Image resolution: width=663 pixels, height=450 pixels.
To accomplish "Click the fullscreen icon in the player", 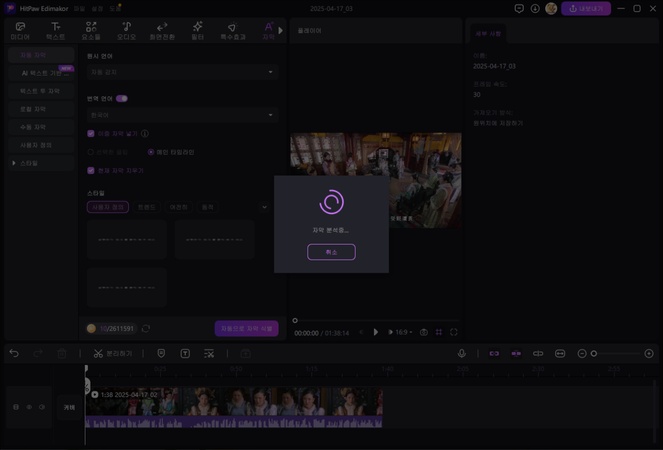I will coord(454,332).
